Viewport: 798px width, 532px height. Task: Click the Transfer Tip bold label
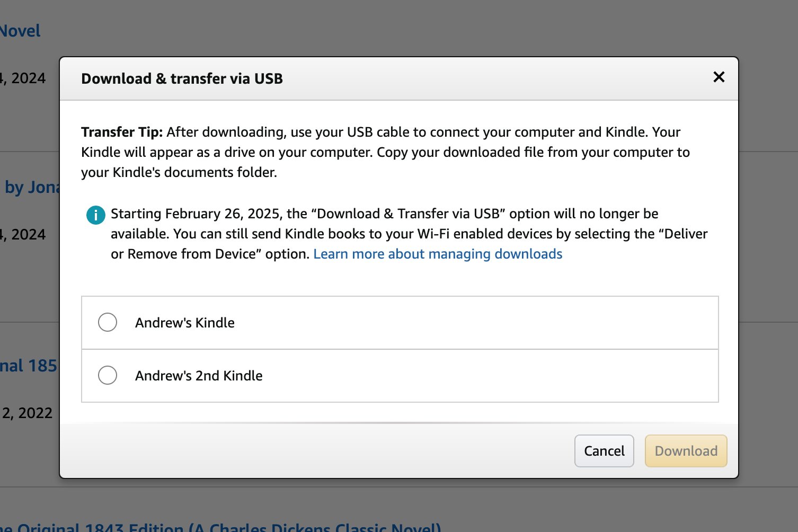pyautogui.click(x=121, y=132)
